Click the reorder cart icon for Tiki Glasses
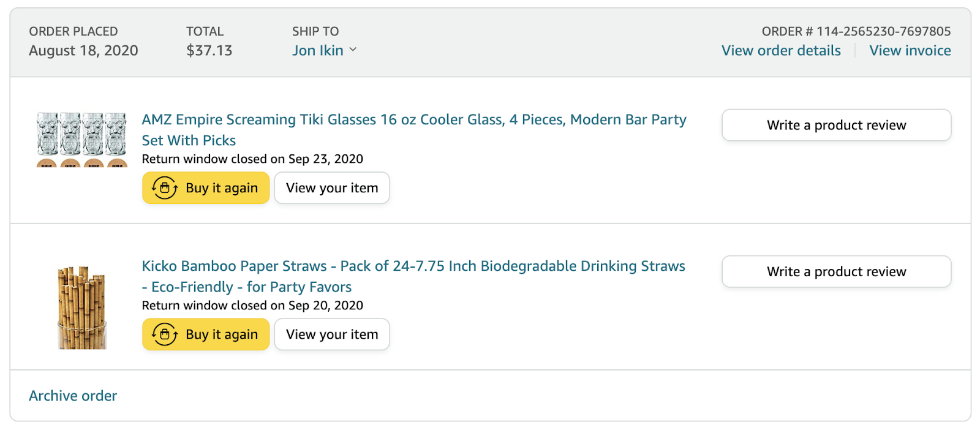This screenshot has width=980, height=430. point(164,188)
